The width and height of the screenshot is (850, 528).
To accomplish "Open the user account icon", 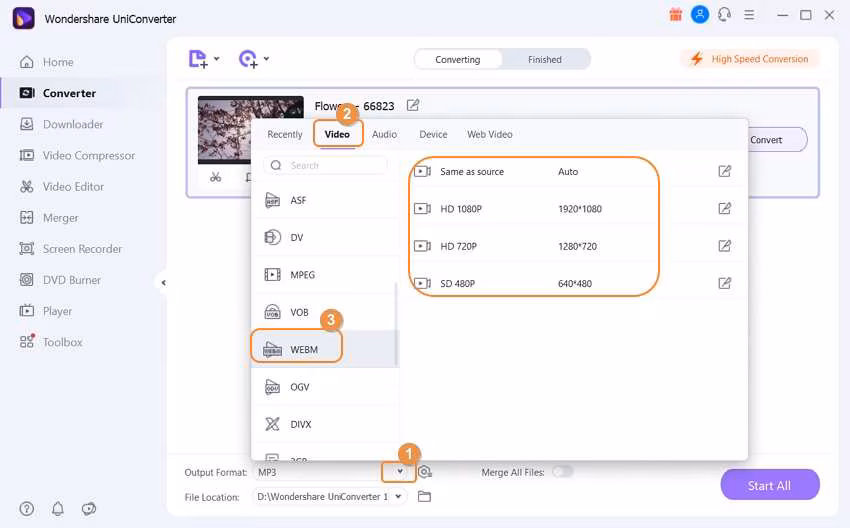I will [x=700, y=15].
